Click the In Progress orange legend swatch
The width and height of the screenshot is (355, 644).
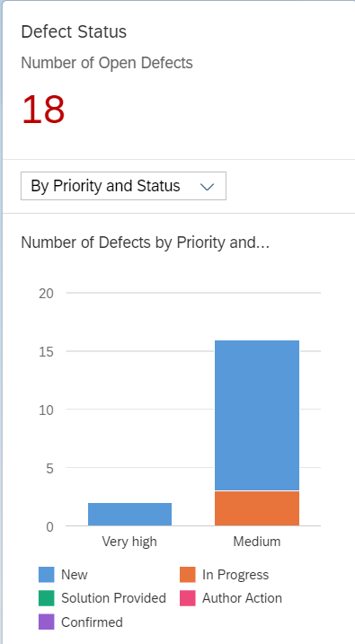[187, 575]
